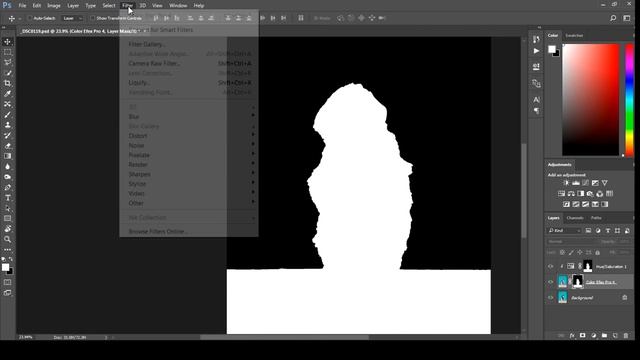Click the Color Efex layer mask thumbnail
The image size is (640, 360).
point(578,282)
